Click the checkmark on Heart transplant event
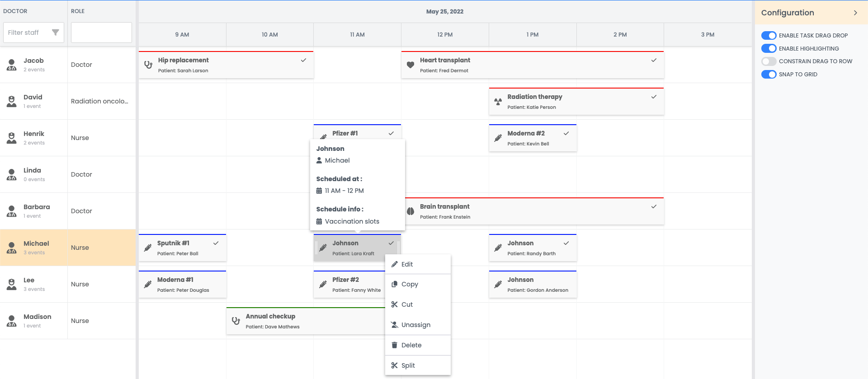Screen dimensions: 868x379 point(654,60)
